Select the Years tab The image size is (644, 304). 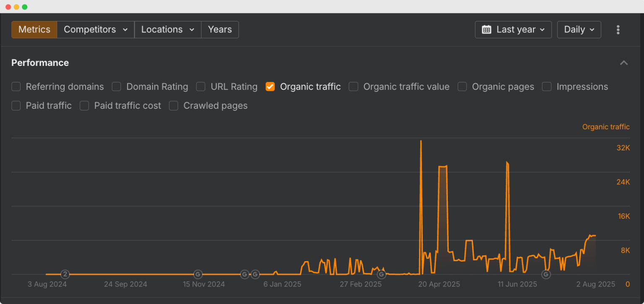220,29
